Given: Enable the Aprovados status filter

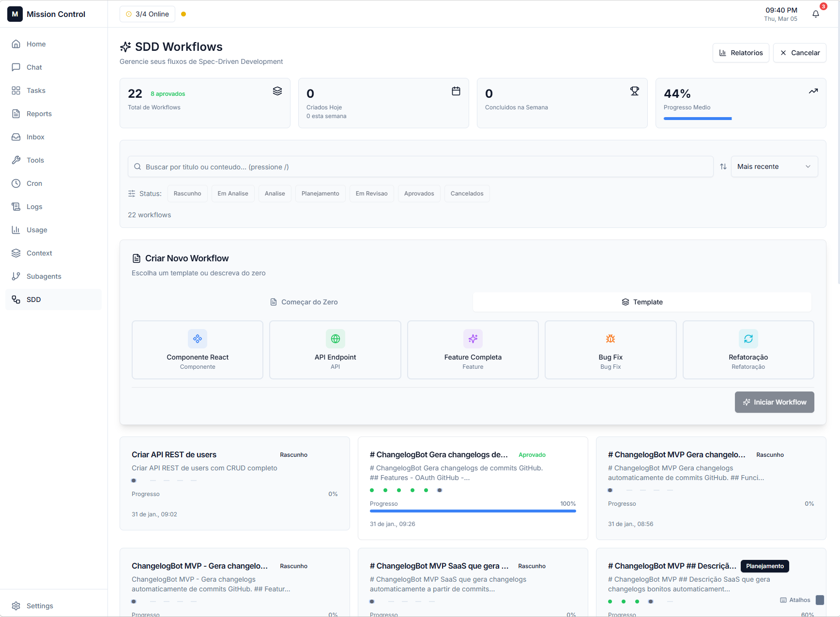Looking at the screenshot, I should pos(419,193).
